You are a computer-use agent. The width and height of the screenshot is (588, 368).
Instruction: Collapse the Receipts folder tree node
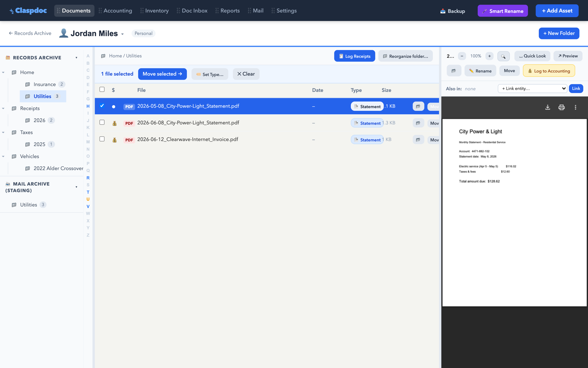tap(3, 109)
